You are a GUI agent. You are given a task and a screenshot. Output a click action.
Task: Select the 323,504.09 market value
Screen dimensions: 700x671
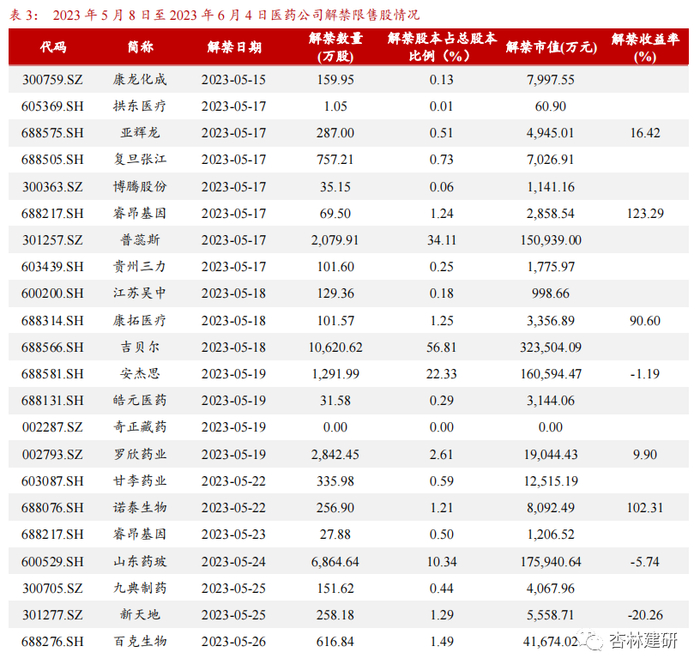(x=551, y=347)
